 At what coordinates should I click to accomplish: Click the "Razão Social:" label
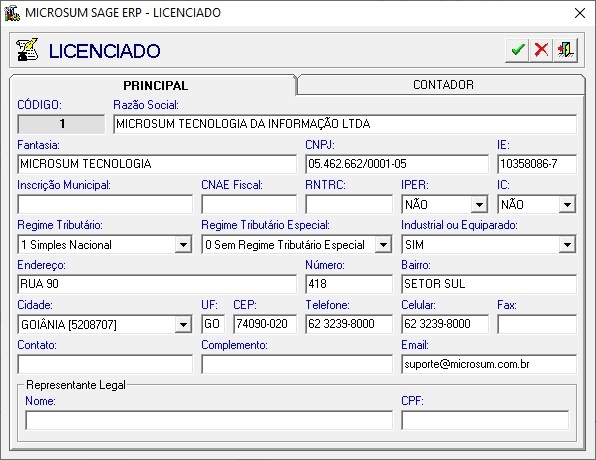(x=146, y=105)
